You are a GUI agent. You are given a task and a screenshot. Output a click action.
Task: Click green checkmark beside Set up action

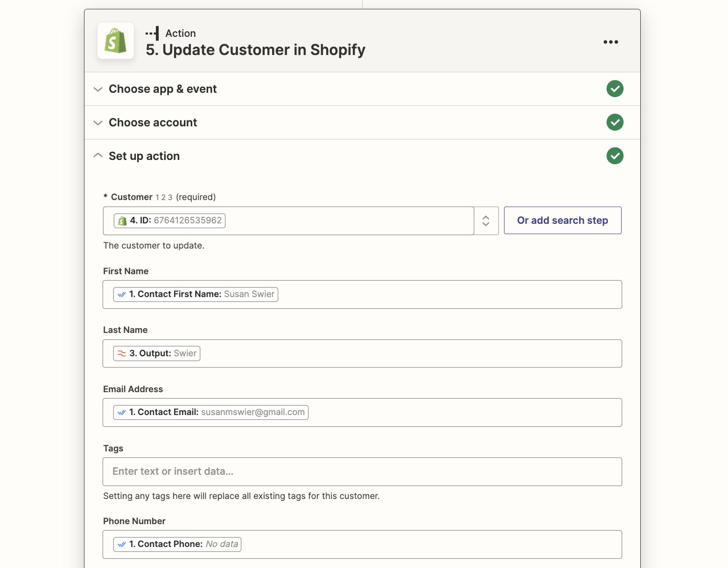(x=615, y=156)
